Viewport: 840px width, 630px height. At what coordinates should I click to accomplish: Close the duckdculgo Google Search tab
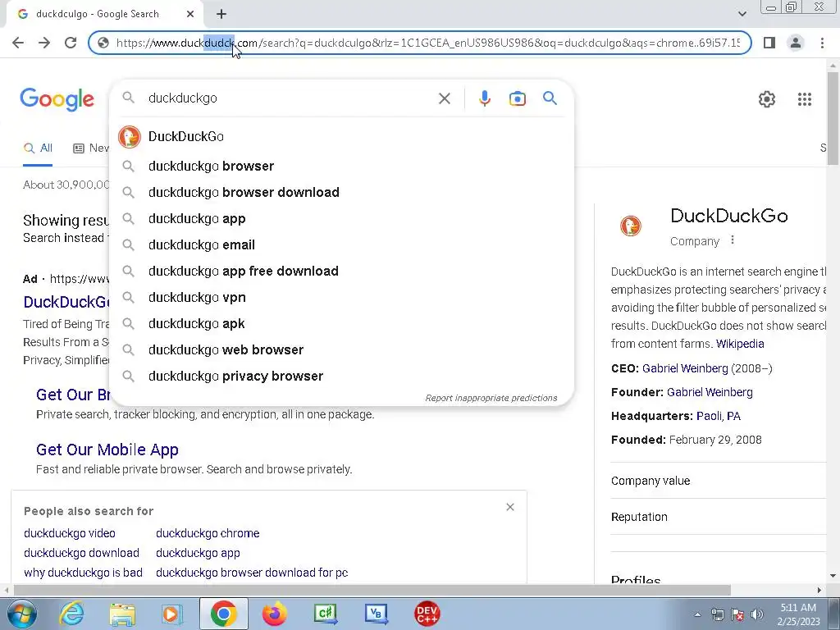190,15
